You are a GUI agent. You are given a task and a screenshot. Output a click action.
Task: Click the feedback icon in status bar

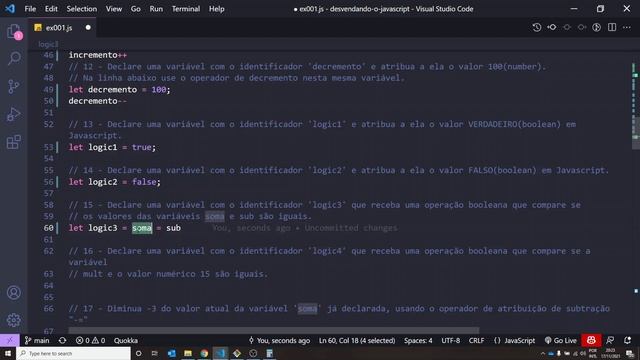coord(611,340)
